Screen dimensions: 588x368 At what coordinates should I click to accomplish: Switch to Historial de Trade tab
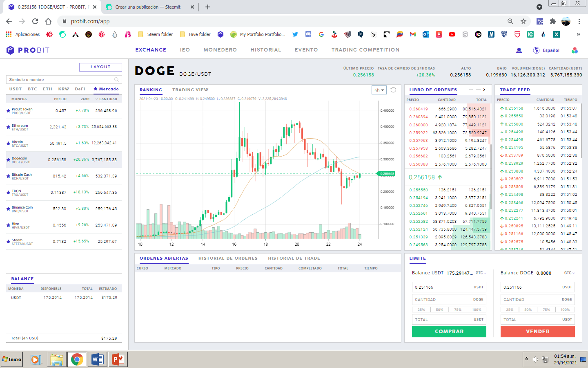(x=294, y=258)
